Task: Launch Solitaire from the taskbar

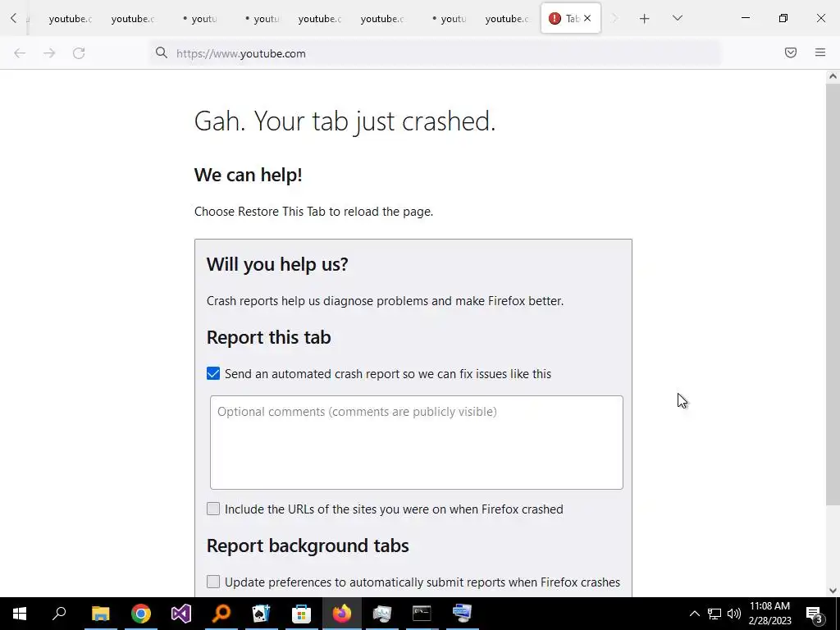Action: pyautogui.click(x=262, y=614)
